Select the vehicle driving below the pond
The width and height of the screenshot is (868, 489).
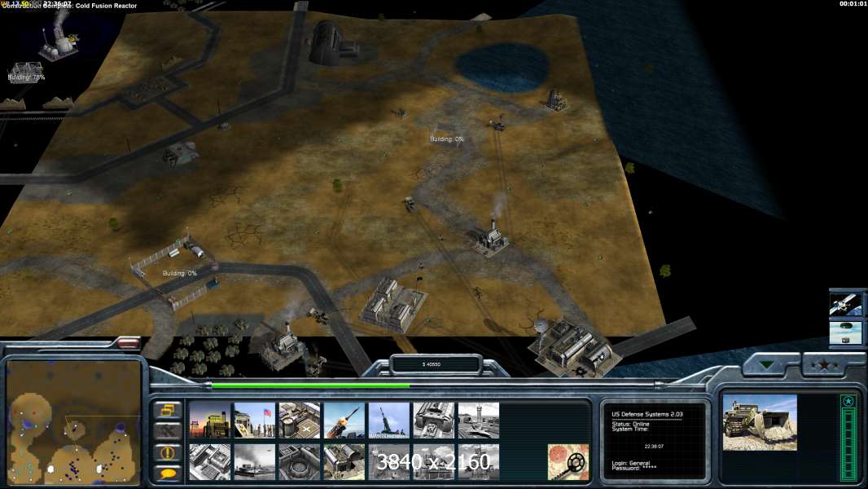498,126
